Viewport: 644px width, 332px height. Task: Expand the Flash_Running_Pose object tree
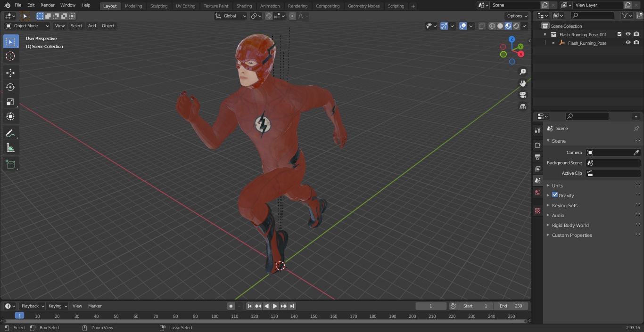tap(554, 43)
